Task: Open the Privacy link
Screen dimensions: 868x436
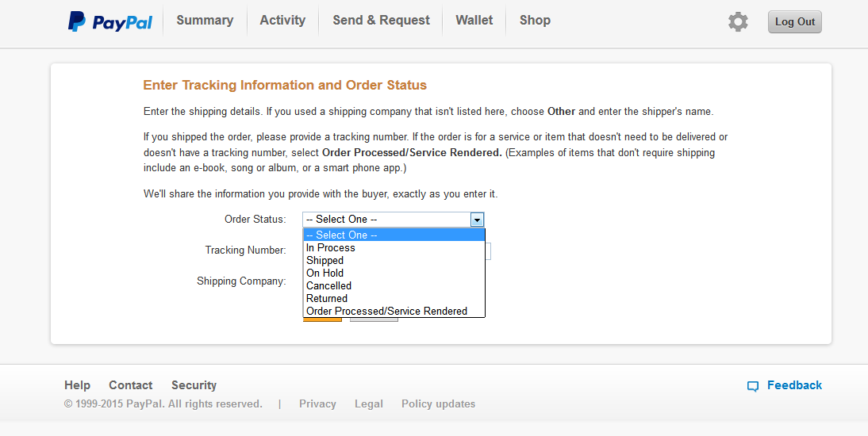Action: point(317,404)
